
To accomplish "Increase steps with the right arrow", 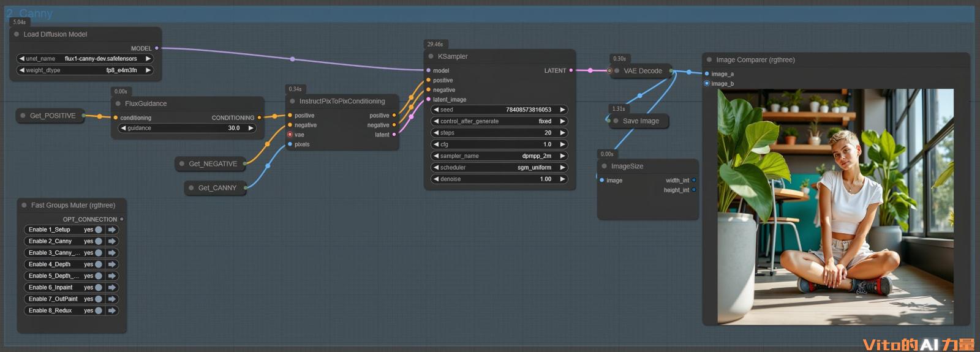I will 562,133.
